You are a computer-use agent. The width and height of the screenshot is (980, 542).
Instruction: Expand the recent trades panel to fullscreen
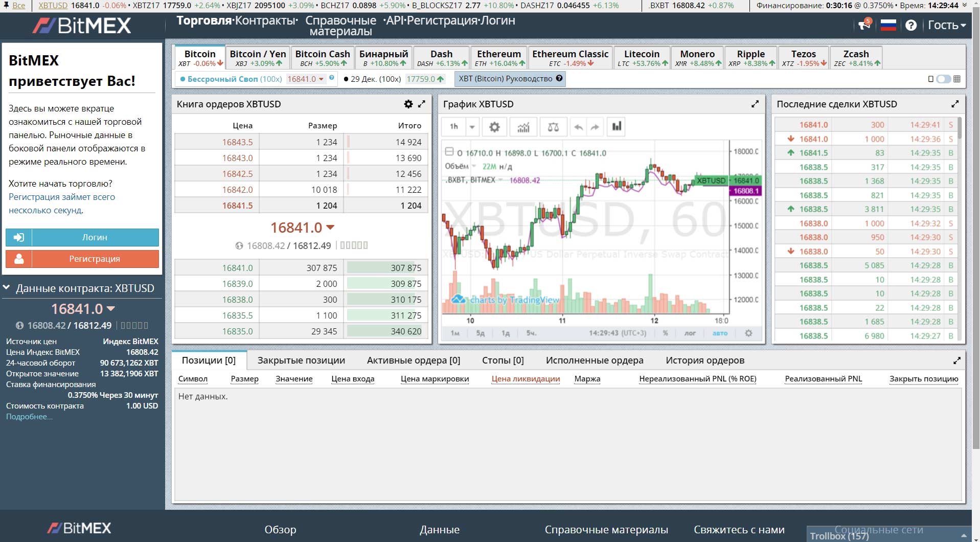click(x=955, y=104)
